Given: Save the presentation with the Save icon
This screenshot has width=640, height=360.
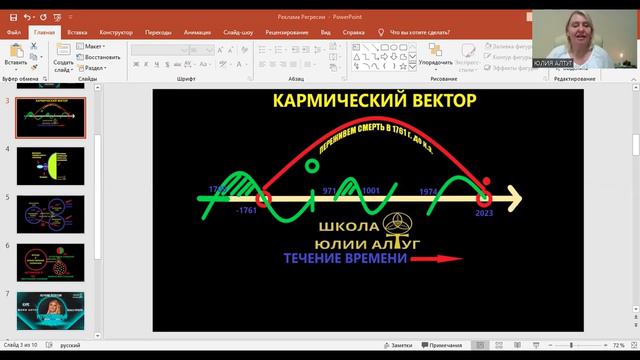Looking at the screenshot, I should click(x=13, y=17).
